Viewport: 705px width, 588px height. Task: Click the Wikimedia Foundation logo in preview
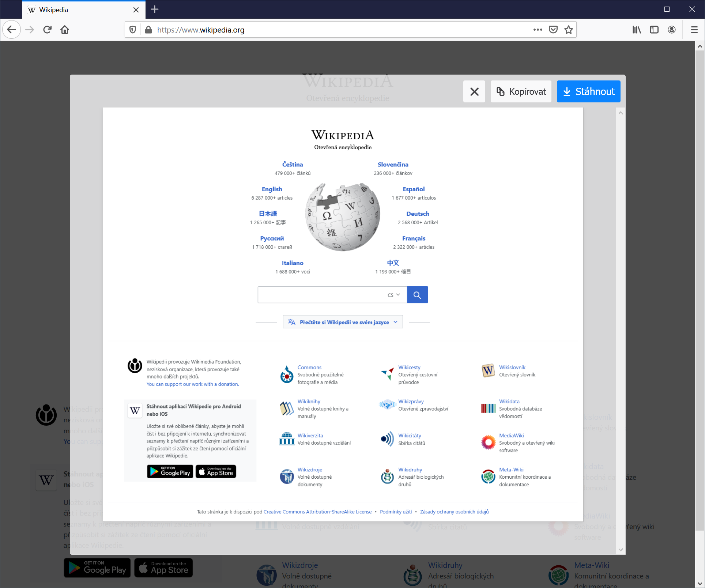135,365
